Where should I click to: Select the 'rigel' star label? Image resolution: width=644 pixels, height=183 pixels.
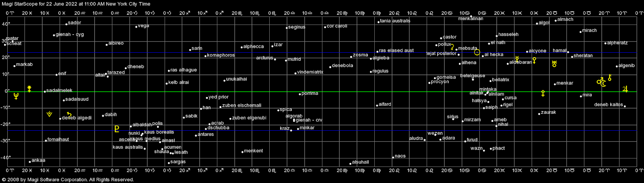point(508,105)
